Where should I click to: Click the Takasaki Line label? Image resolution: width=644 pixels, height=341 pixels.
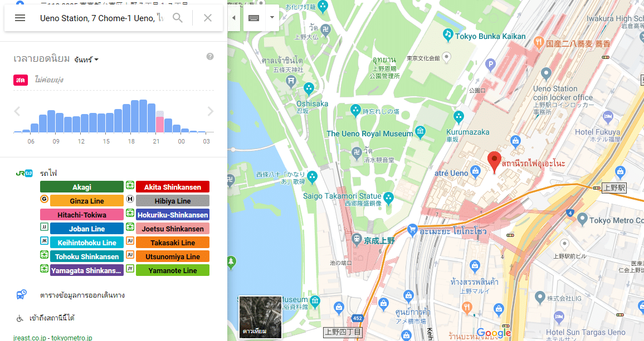point(173,243)
